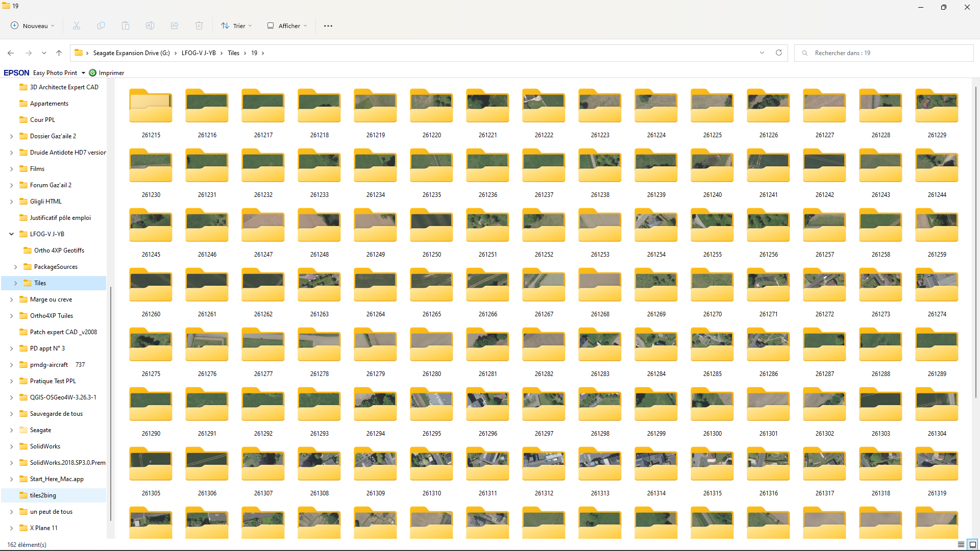
Task: Go up one directory level
Action: [59, 53]
